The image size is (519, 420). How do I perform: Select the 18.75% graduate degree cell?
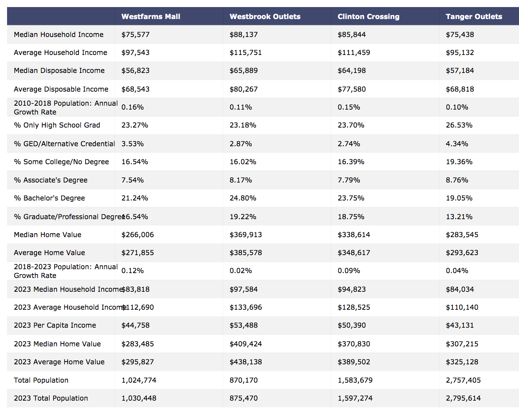click(x=351, y=217)
